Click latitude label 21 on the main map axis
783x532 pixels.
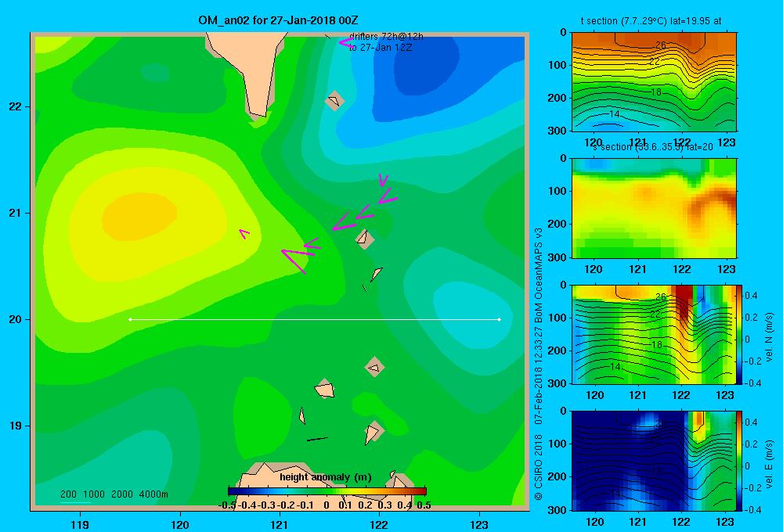click(15, 213)
